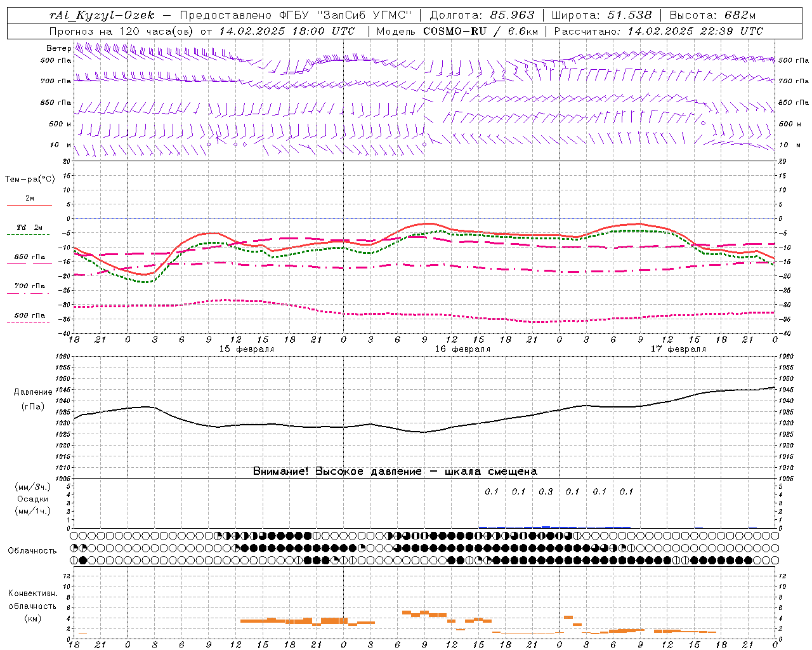812x650 pixels.
Task: Select the model name COSMO-RU / 6.6км
Action: pyautogui.click(x=480, y=31)
